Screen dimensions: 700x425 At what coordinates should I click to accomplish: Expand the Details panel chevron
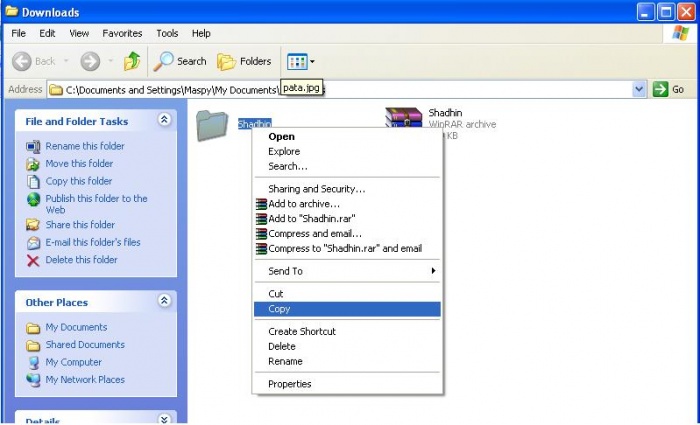(164, 419)
